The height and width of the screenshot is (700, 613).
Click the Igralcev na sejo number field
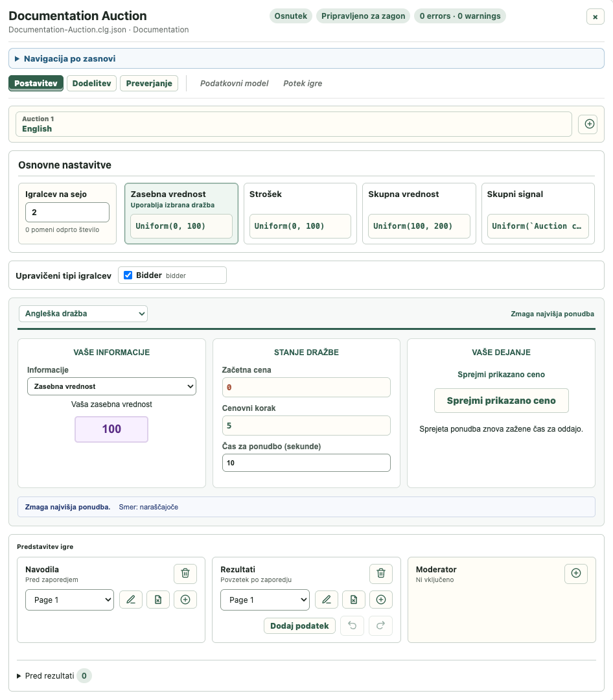(67, 212)
